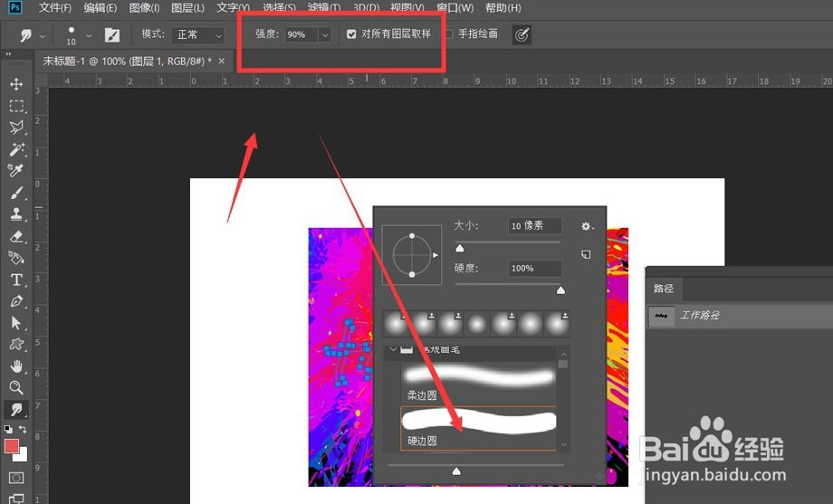
Task: Open the 编辑(E) menu
Action: [100, 8]
